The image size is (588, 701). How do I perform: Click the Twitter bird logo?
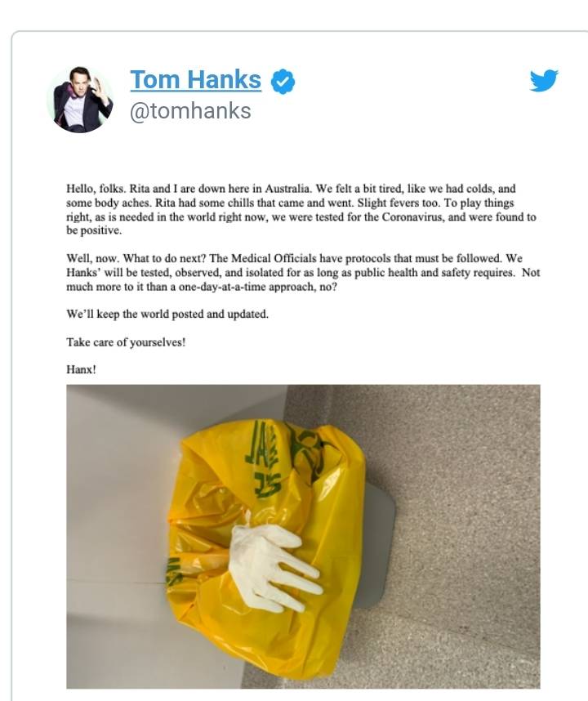click(544, 80)
